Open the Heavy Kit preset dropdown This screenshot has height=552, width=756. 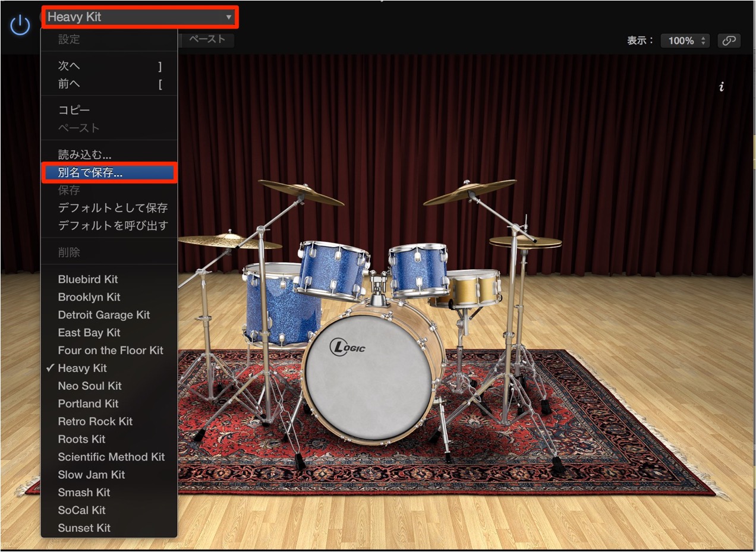pyautogui.click(x=140, y=17)
